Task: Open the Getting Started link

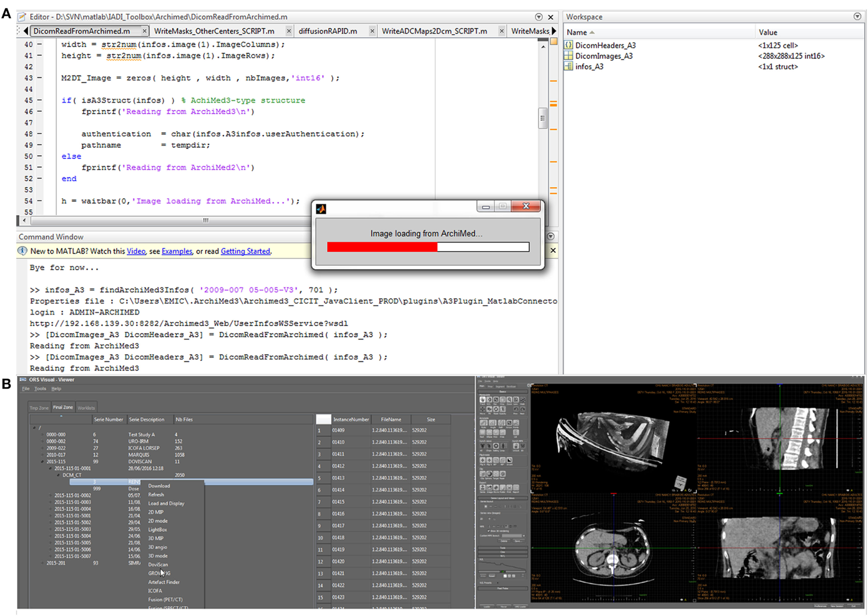Action: pyautogui.click(x=245, y=251)
